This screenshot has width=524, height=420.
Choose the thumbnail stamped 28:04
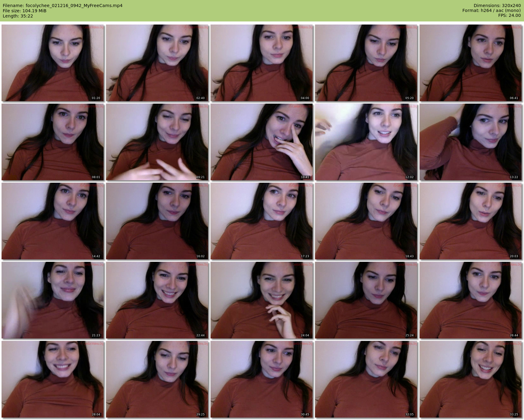point(53,379)
